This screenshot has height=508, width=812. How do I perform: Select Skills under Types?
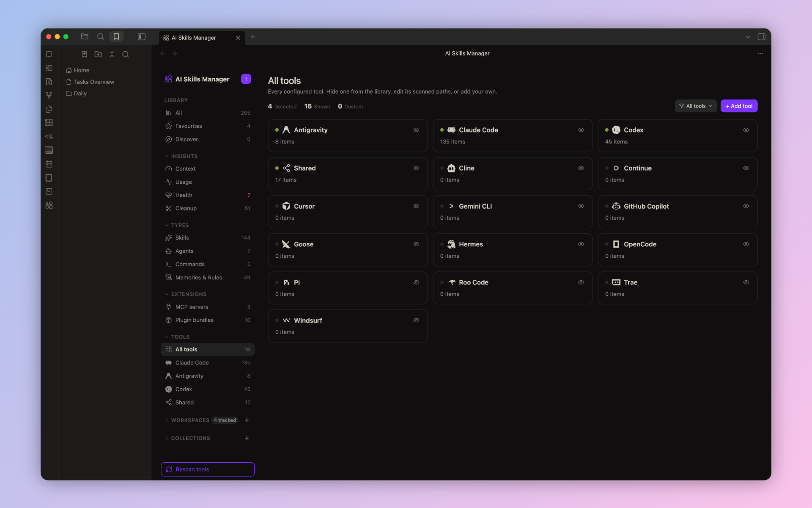click(208, 238)
